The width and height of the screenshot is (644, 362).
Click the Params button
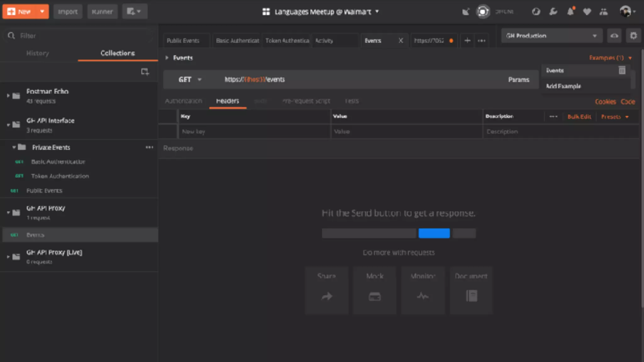click(519, 80)
